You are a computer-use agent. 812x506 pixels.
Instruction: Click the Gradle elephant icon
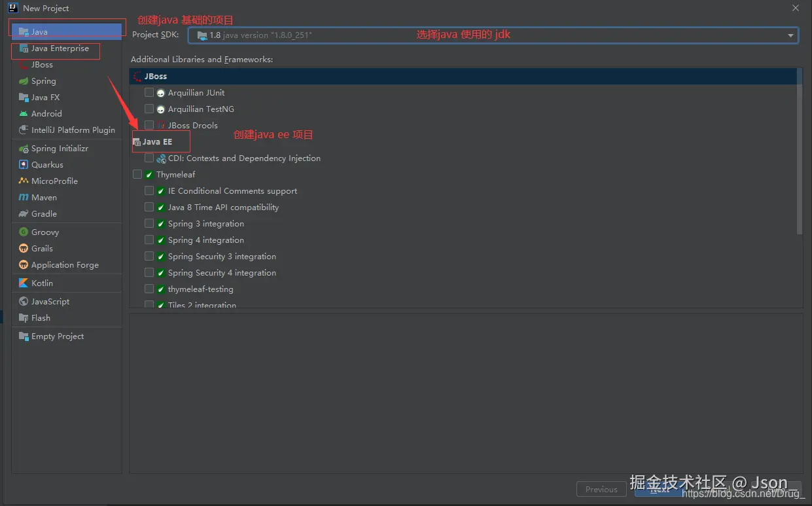(x=24, y=214)
